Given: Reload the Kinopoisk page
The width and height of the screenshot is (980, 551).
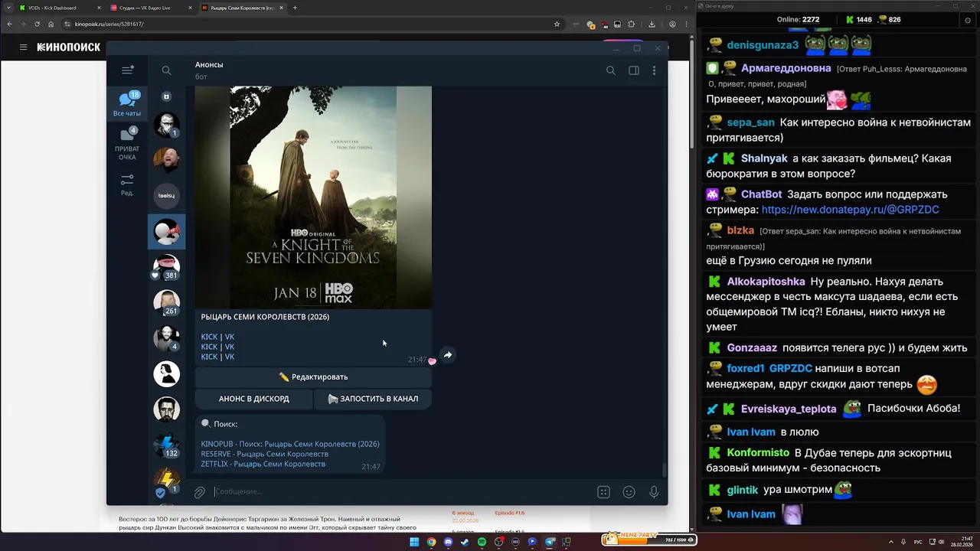Looking at the screenshot, I should point(37,24).
